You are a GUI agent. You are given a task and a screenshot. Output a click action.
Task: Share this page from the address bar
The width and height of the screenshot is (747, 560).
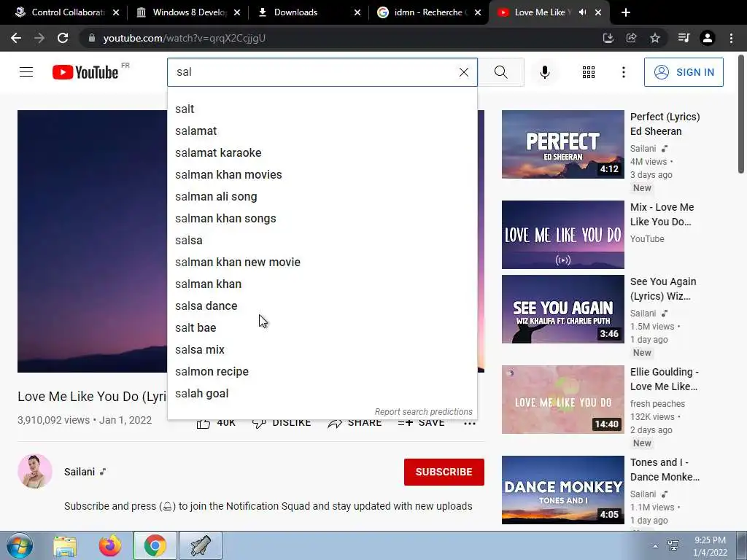click(x=632, y=38)
